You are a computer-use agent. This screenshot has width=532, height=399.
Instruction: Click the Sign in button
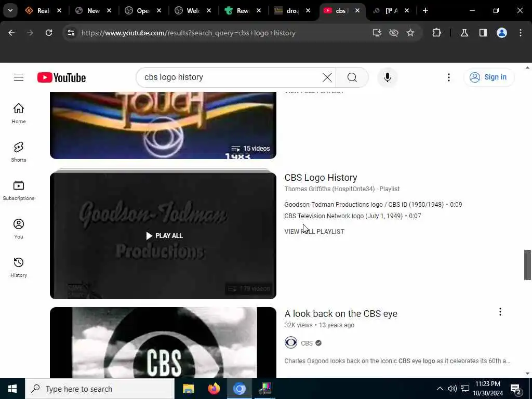[x=489, y=77]
